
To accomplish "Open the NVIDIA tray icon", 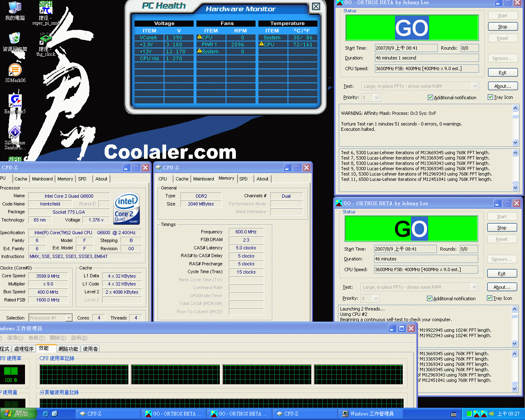I will [491, 414].
